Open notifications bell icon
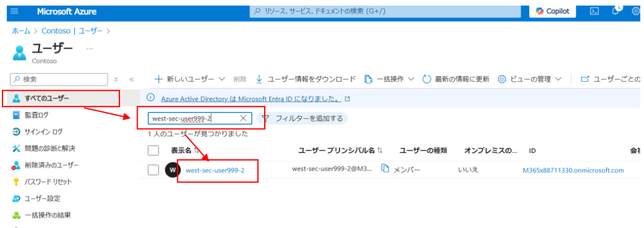The width and height of the screenshot is (644, 228). (615, 11)
